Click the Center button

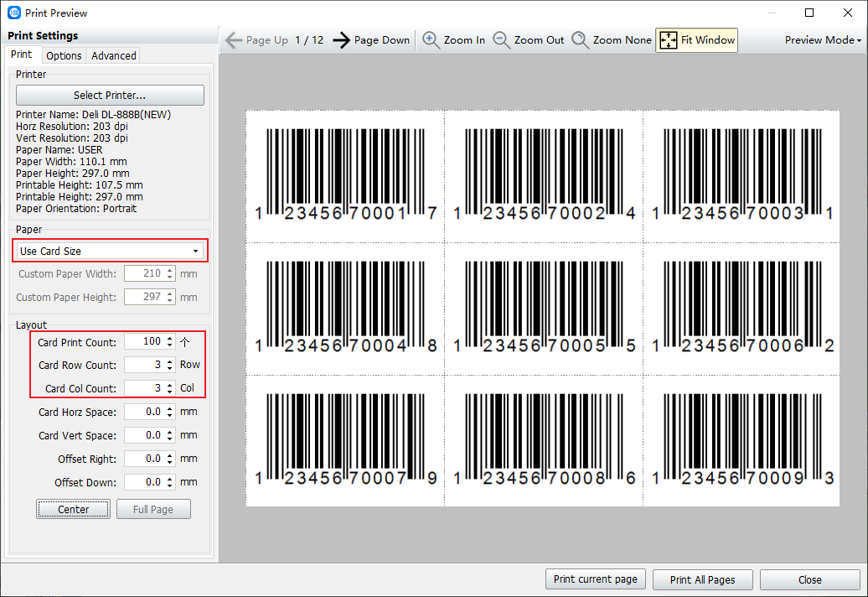[73, 509]
